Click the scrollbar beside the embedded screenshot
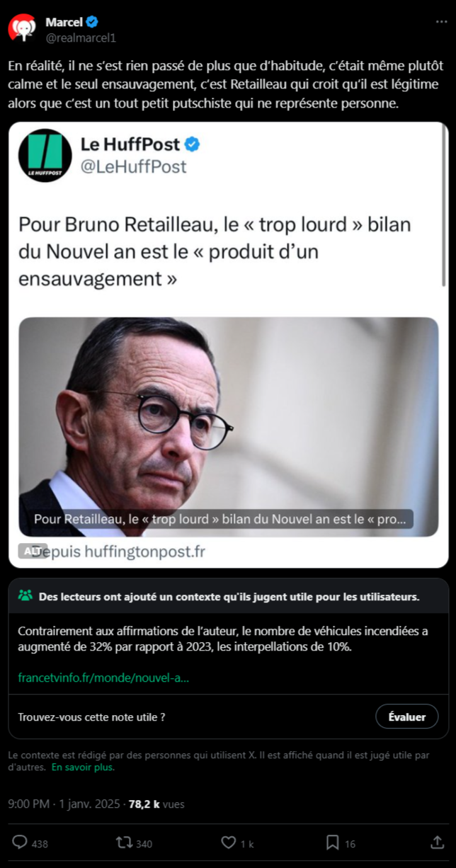The height and width of the screenshot is (868, 456). pyautogui.click(x=444, y=205)
